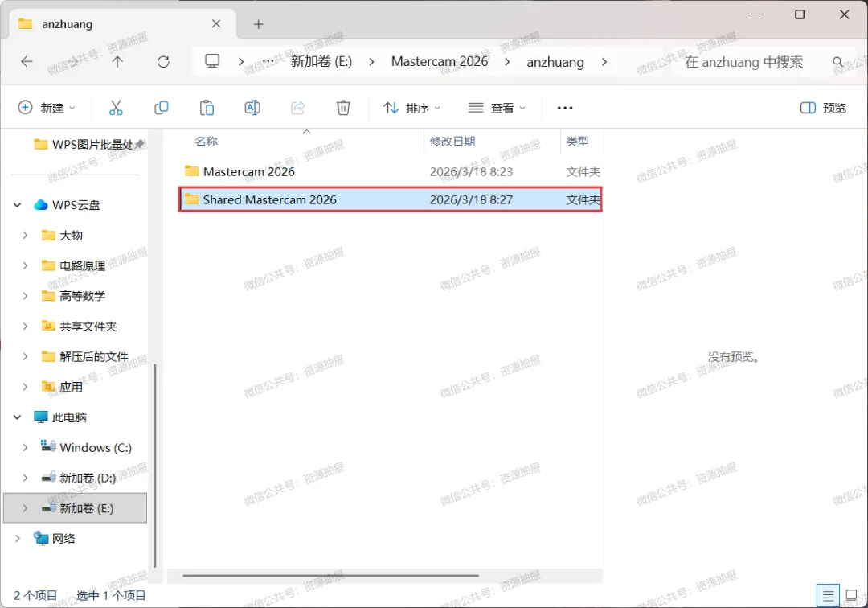Image resolution: width=868 pixels, height=608 pixels.
Task: Collapse the WPS云盘 tree node
Action: click(17, 205)
